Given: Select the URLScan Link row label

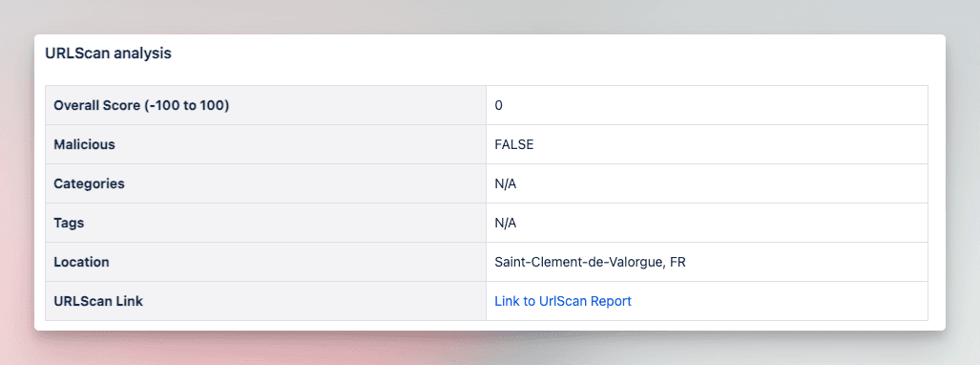Looking at the screenshot, I should (x=98, y=301).
